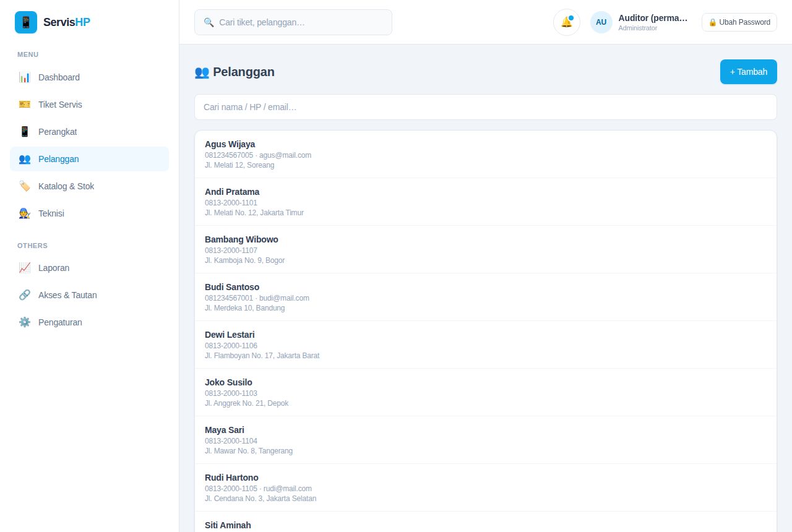Select the Tiket Servis ticket icon
Screen dimensions: 792x532
25,105
